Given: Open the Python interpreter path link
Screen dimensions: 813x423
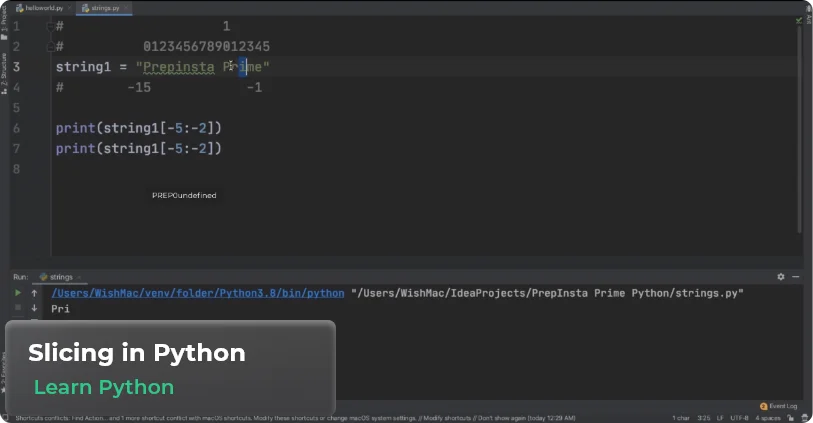Looking at the screenshot, I should (198, 293).
